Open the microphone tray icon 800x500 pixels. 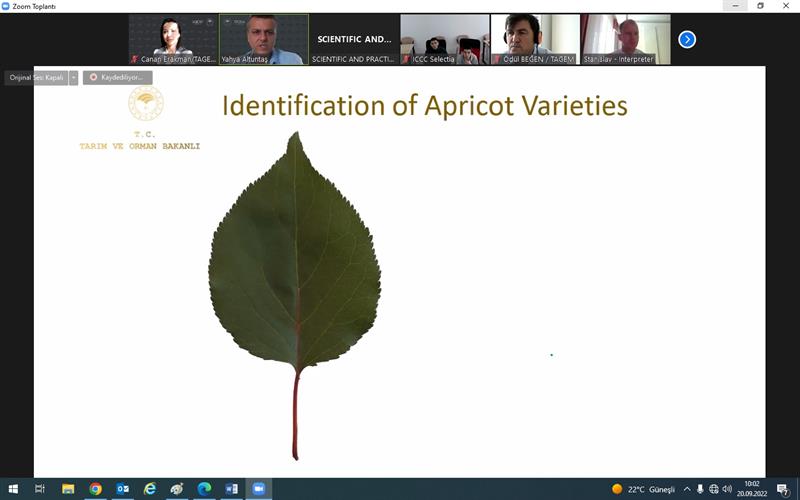point(701,489)
